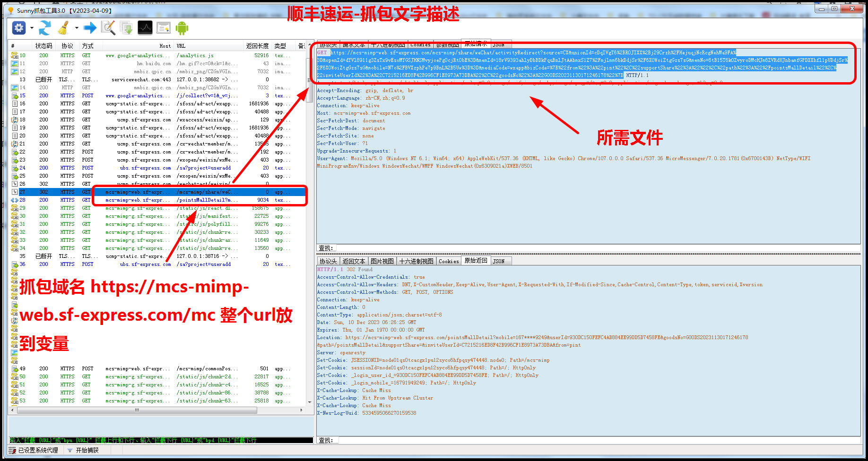The width and height of the screenshot is (868, 461).
Task: Click 开始捕获 start capture button
Action: point(83,450)
